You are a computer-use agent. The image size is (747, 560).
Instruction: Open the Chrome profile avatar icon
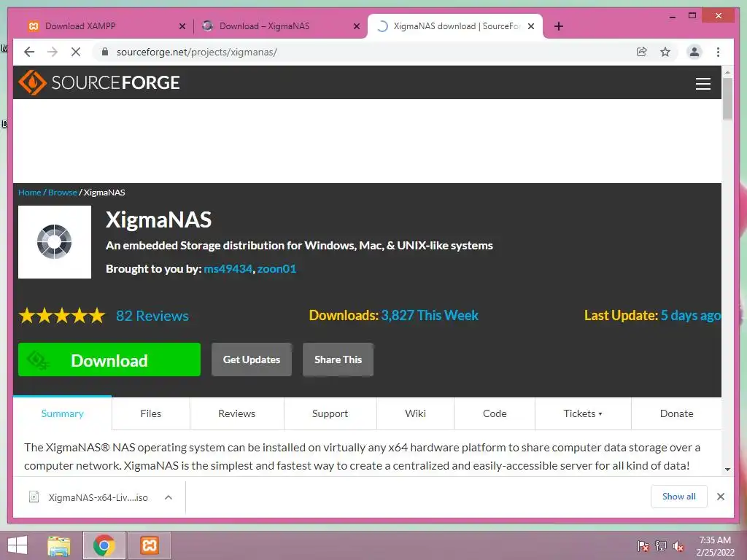point(694,52)
